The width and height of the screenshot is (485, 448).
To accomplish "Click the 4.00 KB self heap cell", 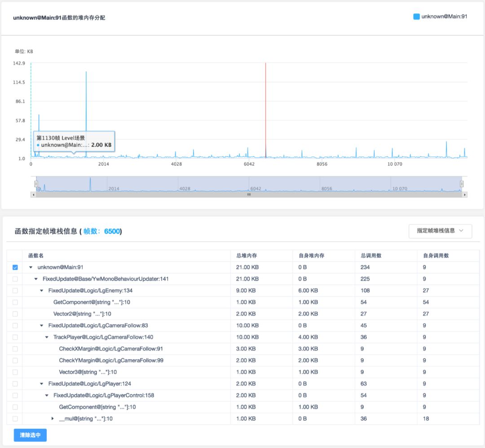I will [308, 337].
